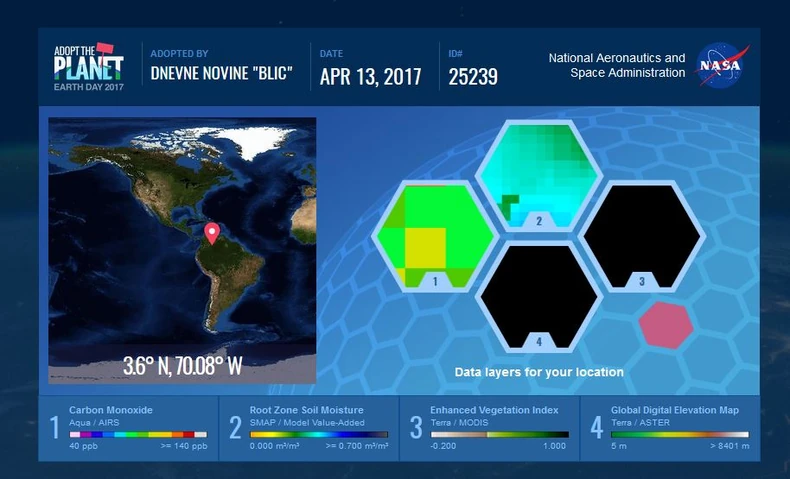The image size is (790, 479).
Task: Click the DATE label in the header
Action: pos(331,53)
